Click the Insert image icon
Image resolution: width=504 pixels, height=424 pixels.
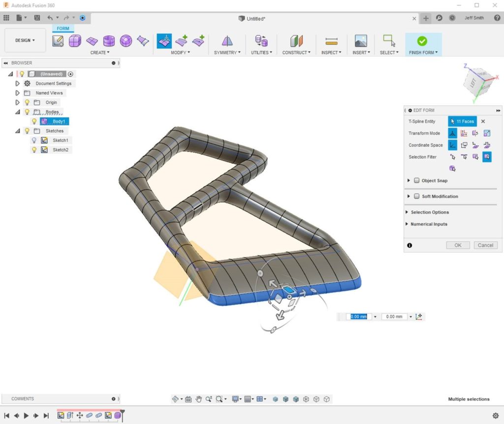click(361, 41)
